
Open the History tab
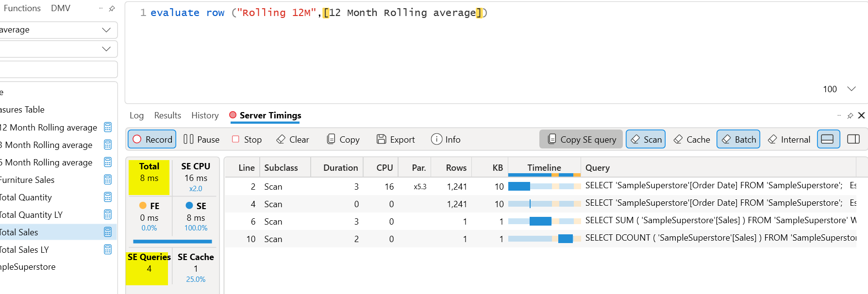pos(205,115)
